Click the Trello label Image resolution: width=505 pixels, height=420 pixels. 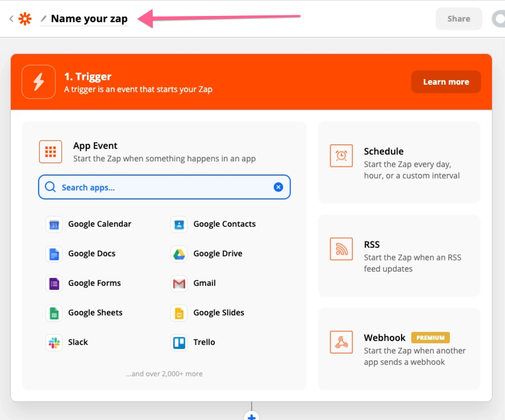204,342
